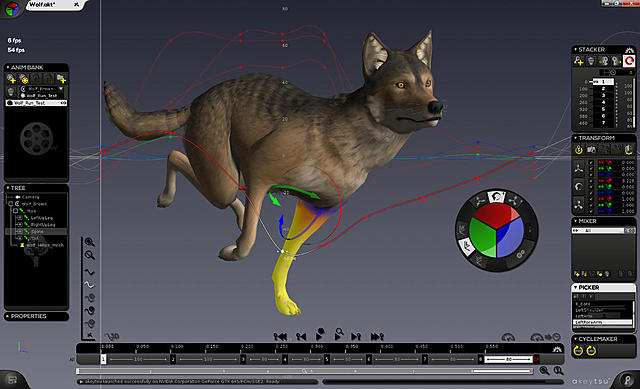Click the timeline settings icon at right end
Image resolution: width=640 pixels, height=389 pixels.
pos(557,349)
